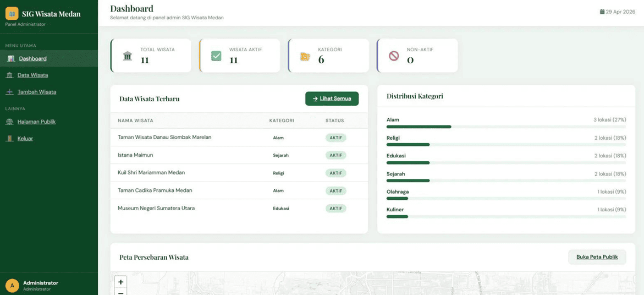Viewport: 644px width, 295px height.
Task: Click the Administrator avatar circle
Action: (x=12, y=286)
